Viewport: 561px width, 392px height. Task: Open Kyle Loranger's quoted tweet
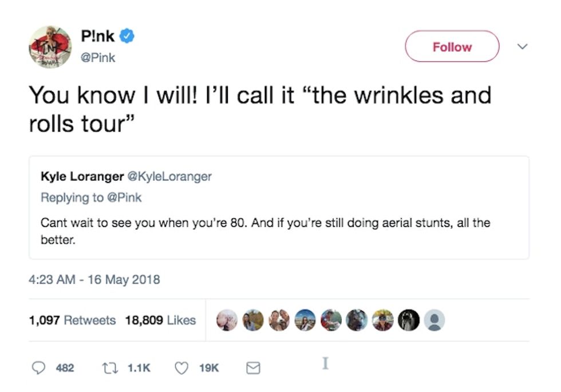point(279,229)
